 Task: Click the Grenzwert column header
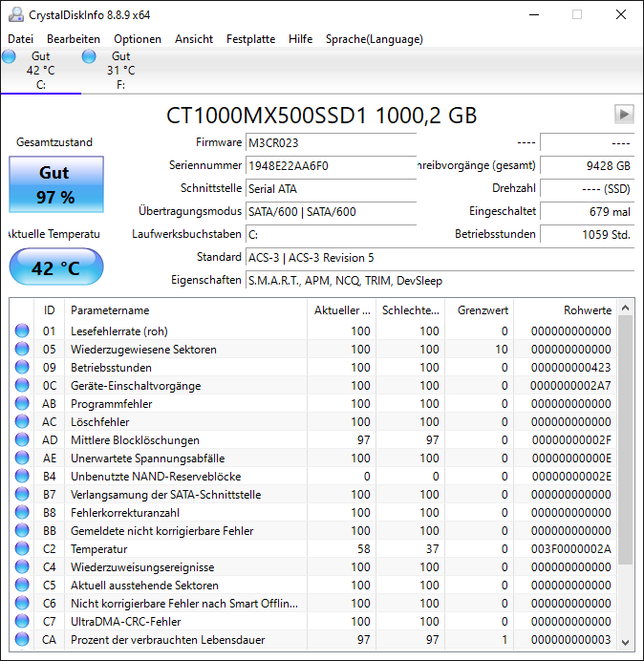pos(479,310)
